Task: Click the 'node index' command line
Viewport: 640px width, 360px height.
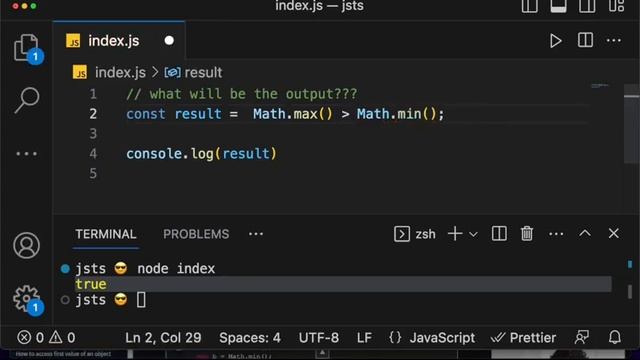Action: 176,269
